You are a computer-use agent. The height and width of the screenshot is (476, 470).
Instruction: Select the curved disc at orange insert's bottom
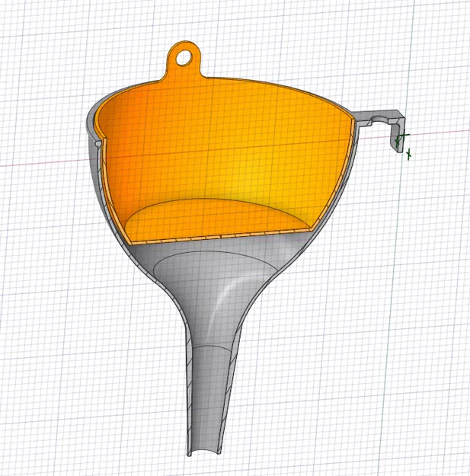click(213, 217)
